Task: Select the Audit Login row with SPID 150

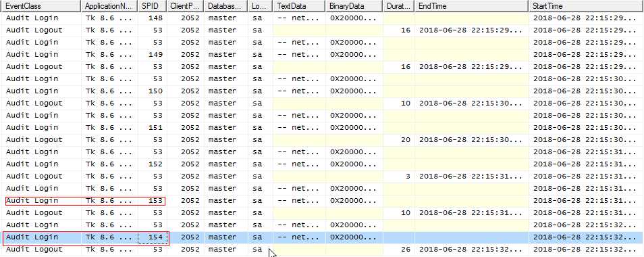Action: click(321, 91)
